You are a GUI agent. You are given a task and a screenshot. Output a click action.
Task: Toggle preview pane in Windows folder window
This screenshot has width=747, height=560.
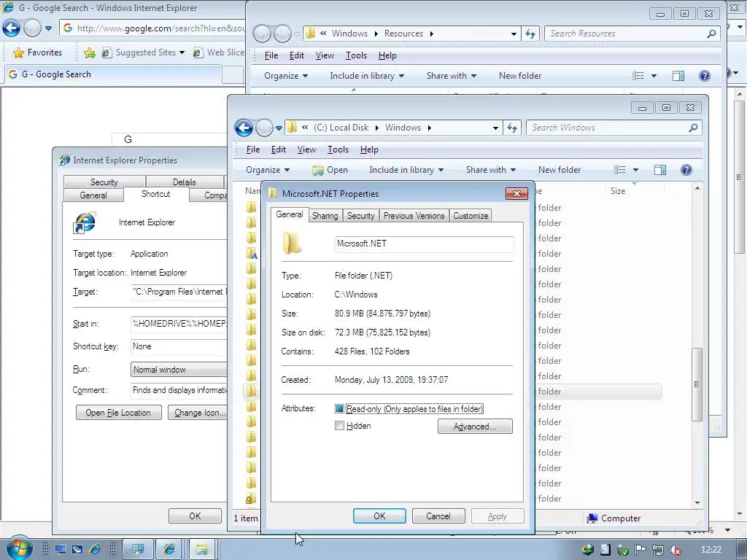[660, 170]
